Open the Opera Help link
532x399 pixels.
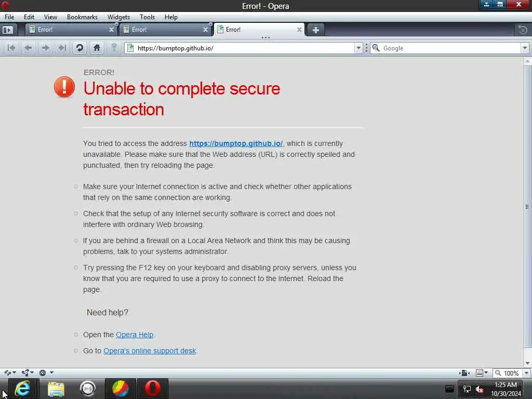[x=135, y=335]
